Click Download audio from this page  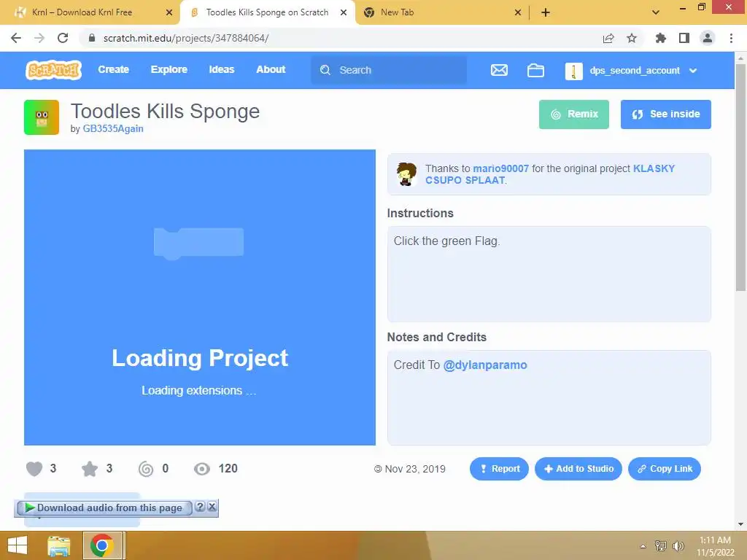pos(104,508)
